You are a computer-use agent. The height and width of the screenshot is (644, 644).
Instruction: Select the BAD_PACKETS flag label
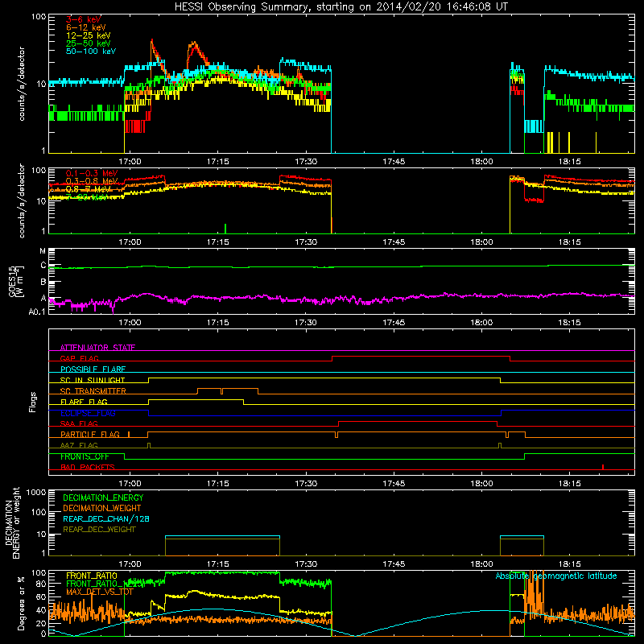(88, 467)
